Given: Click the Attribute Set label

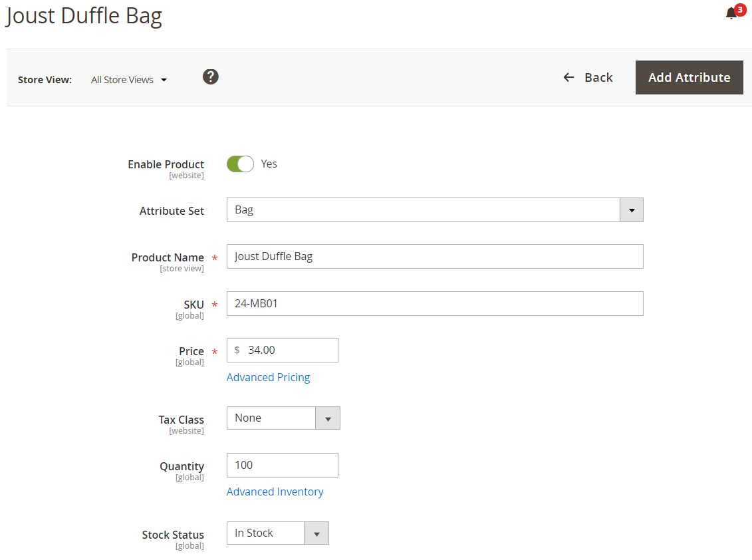Looking at the screenshot, I should (x=172, y=211).
